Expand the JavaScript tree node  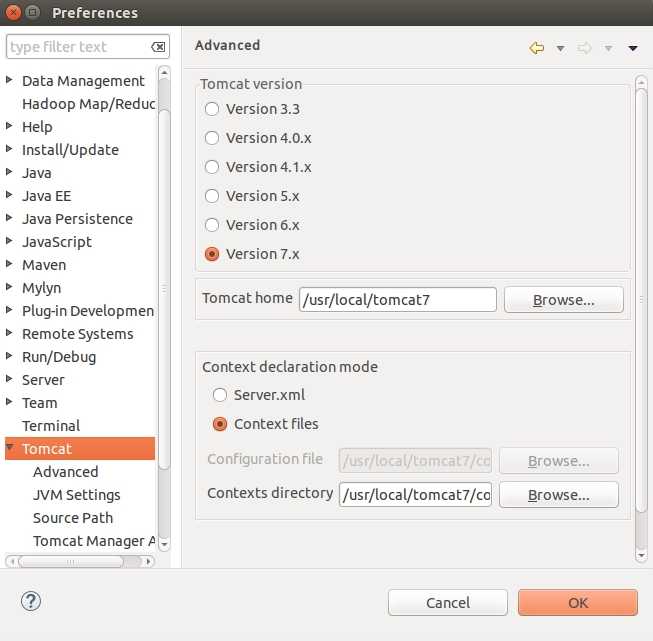(9, 240)
